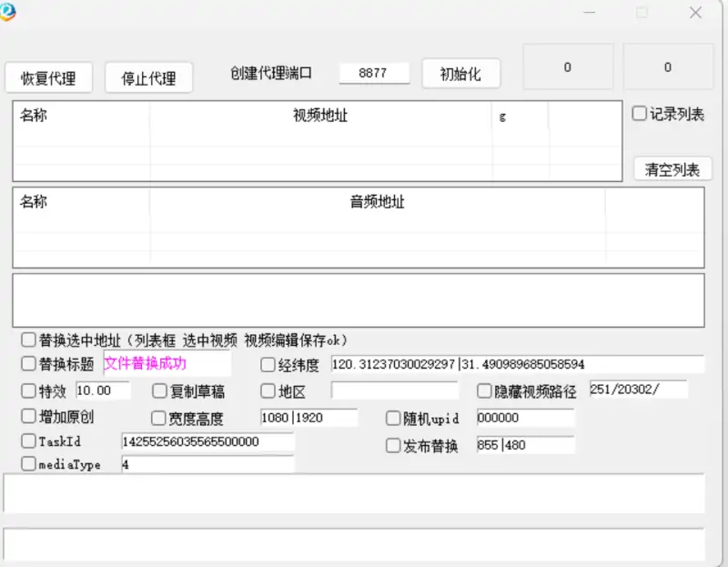启用经纬度选项
This screenshot has width=728, height=567.
pos(268,365)
